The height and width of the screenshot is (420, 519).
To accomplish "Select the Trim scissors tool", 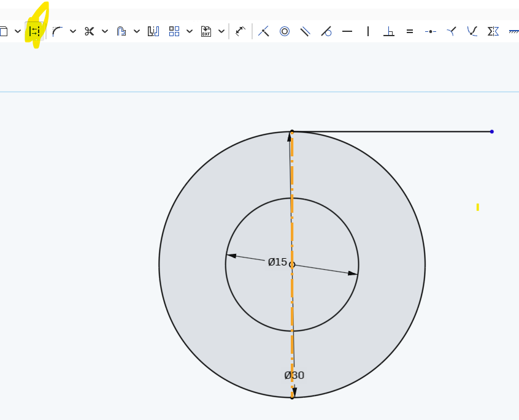I will [90, 31].
